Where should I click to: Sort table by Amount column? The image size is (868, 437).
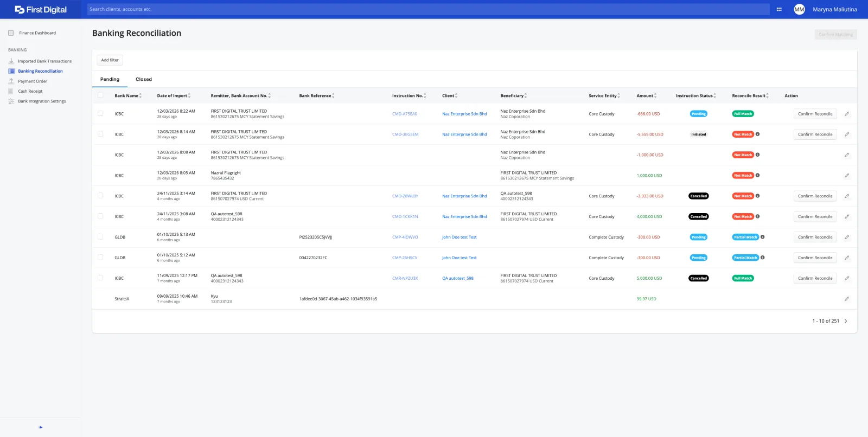point(647,96)
